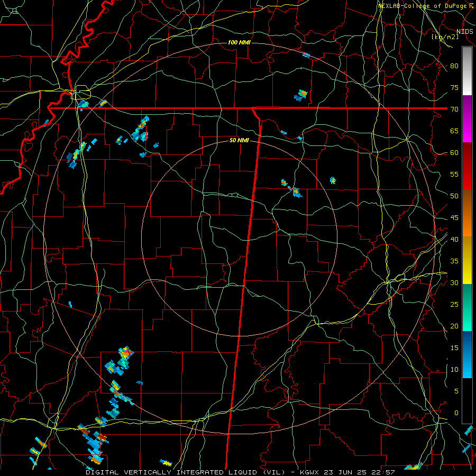
Task: Click the 100 NMI range ring label
Action: (239, 42)
